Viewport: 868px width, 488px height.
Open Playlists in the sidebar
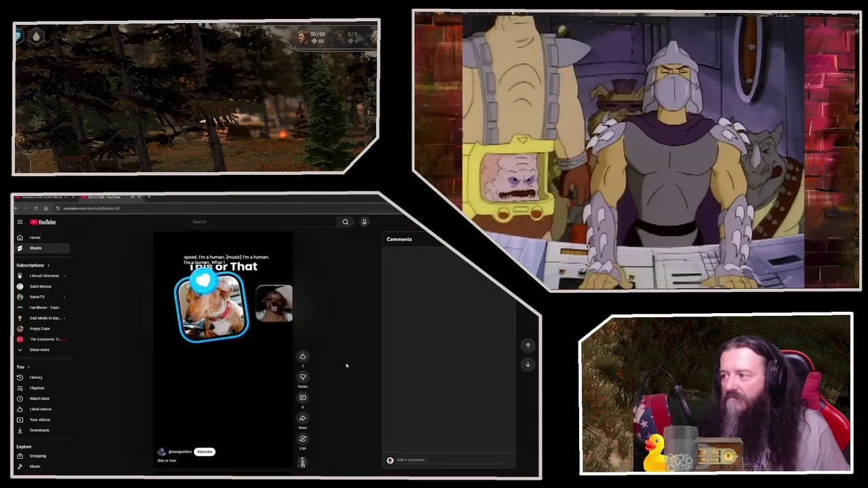[42, 388]
